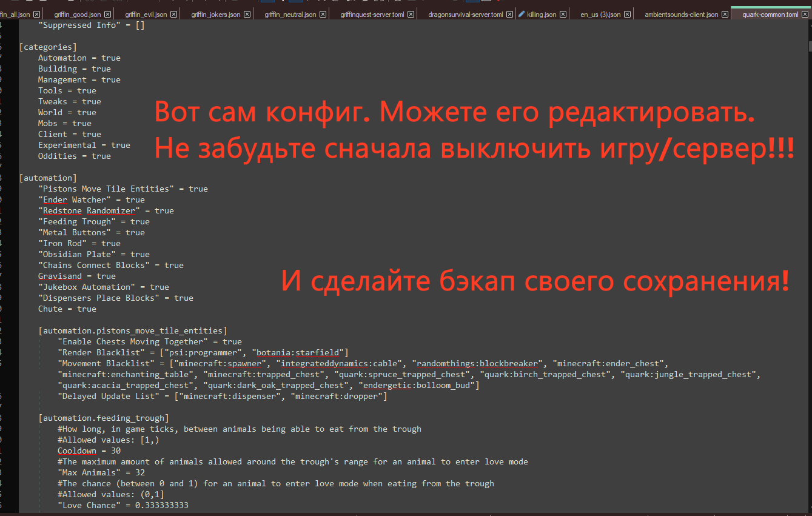Image resolution: width=812 pixels, height=516 pixels.
Task: Click the Management = true line
Action: click(79, 79)
